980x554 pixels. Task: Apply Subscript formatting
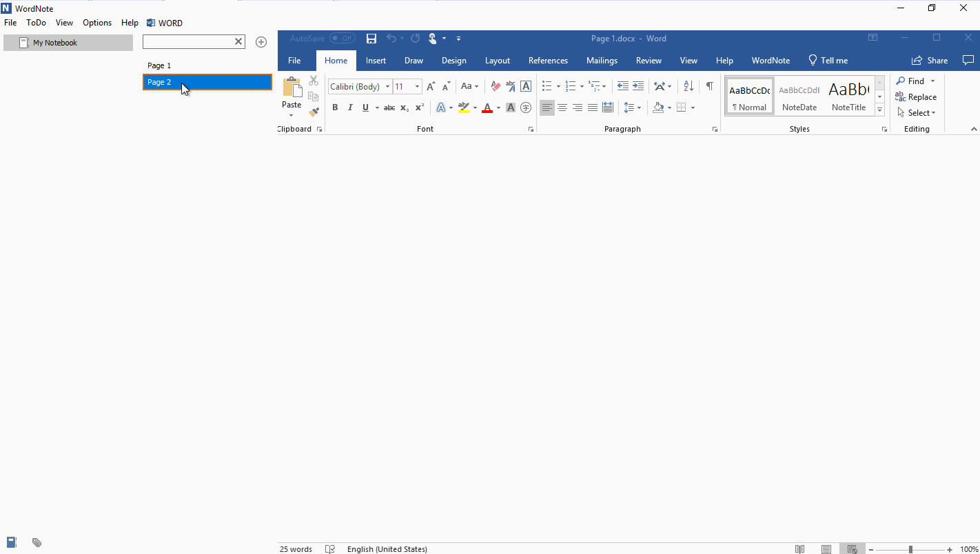(404, 107)
